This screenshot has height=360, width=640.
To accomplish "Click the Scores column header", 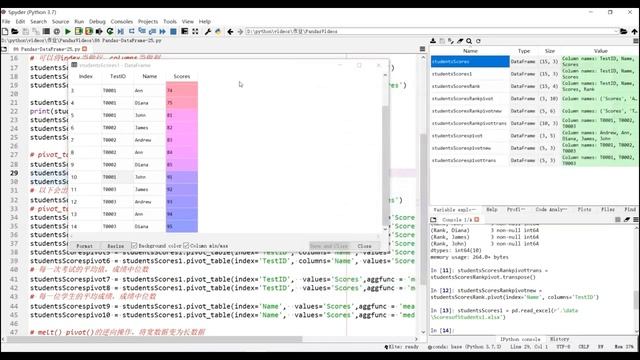I will pos(182,76).
